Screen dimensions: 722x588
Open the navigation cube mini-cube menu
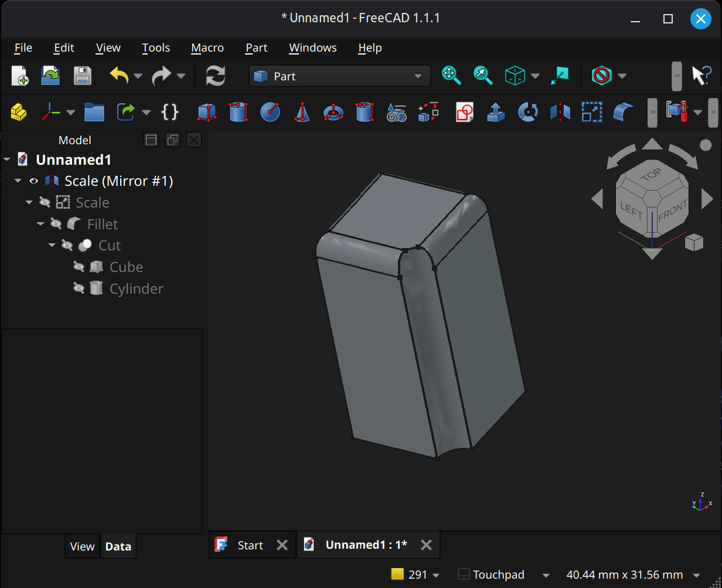tap(694, 242)
